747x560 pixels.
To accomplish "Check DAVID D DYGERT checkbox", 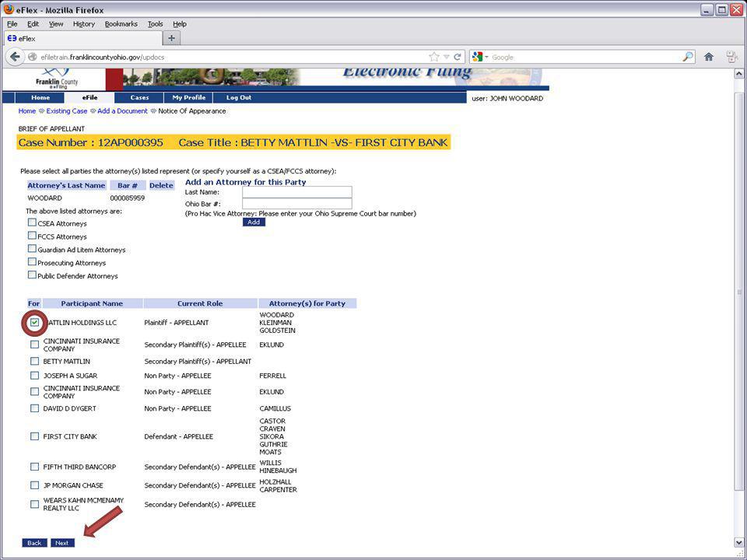I will [x=34, y=408].
